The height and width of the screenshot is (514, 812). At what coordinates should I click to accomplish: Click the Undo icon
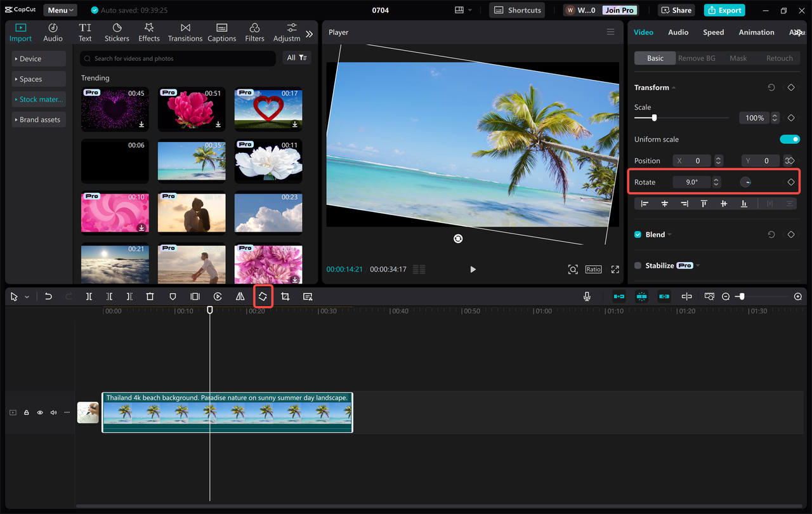pos(48,296)
